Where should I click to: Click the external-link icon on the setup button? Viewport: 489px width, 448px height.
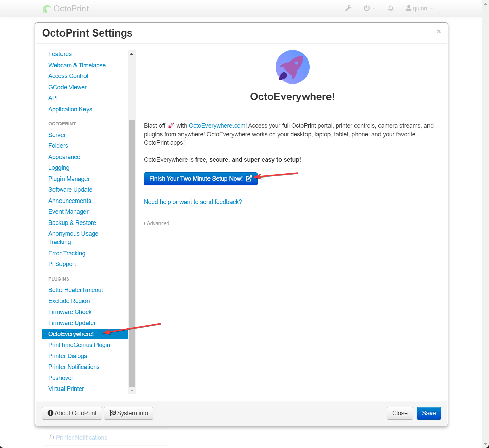tap(249, 179)
